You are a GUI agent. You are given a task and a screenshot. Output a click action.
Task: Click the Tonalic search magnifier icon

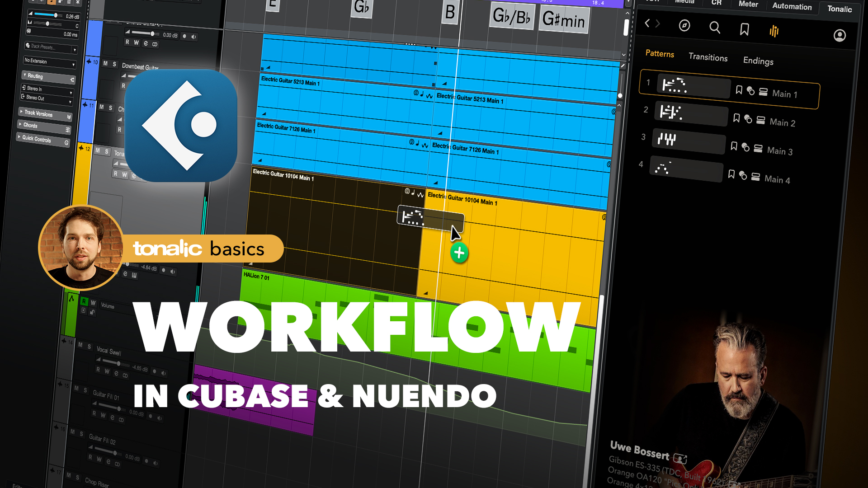point(714,28)
